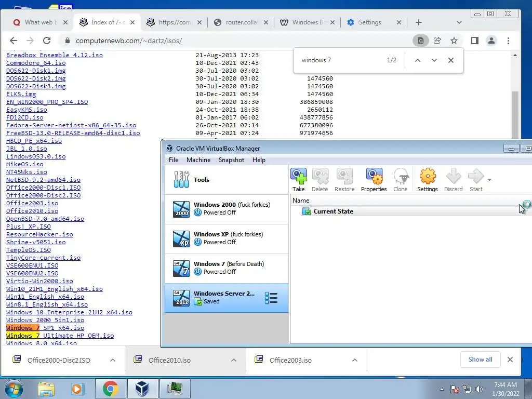The height and width of the screenshot is (399, 532).
Task: Open the Snapshot menu in VirtualBox
Action: (231, 160)
